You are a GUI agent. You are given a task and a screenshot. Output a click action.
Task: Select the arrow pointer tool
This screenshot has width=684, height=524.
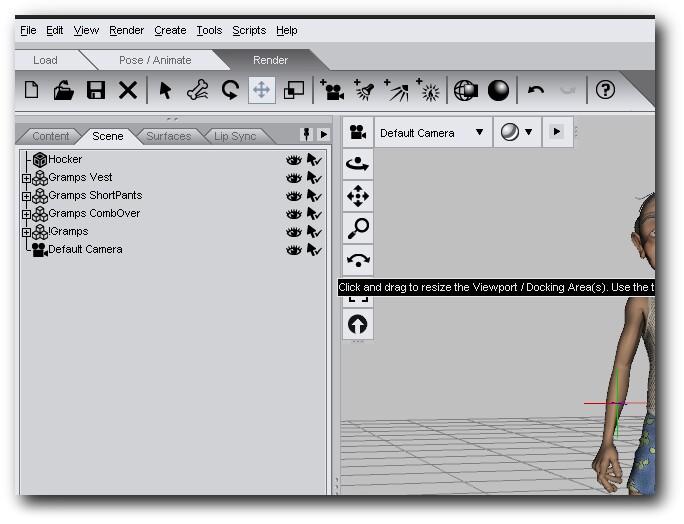pos(165,90)
